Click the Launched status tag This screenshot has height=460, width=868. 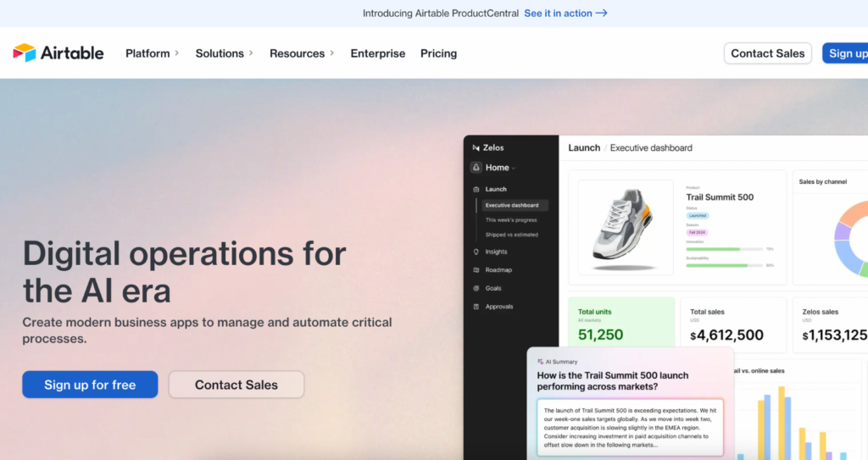tap(698, 215)
